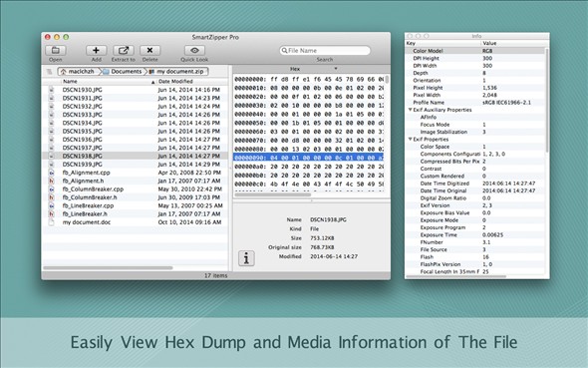Image resolution: width=588 pixels, height=368 pixels.
Task: Select Focus Mode row in Info window
Action: [475, 125]
